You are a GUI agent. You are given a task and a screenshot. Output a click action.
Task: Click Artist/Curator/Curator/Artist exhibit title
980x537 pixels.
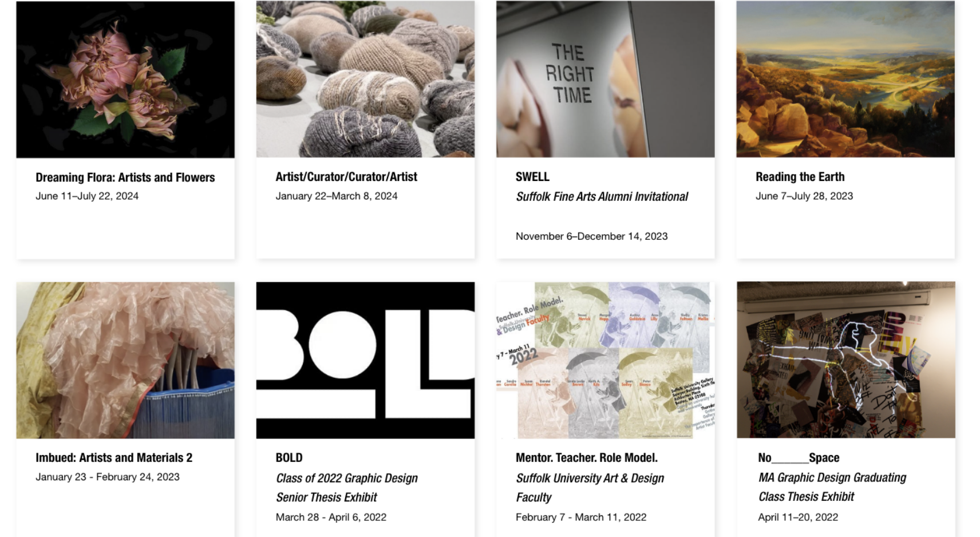pyautogui.click(x=346, y=177)
